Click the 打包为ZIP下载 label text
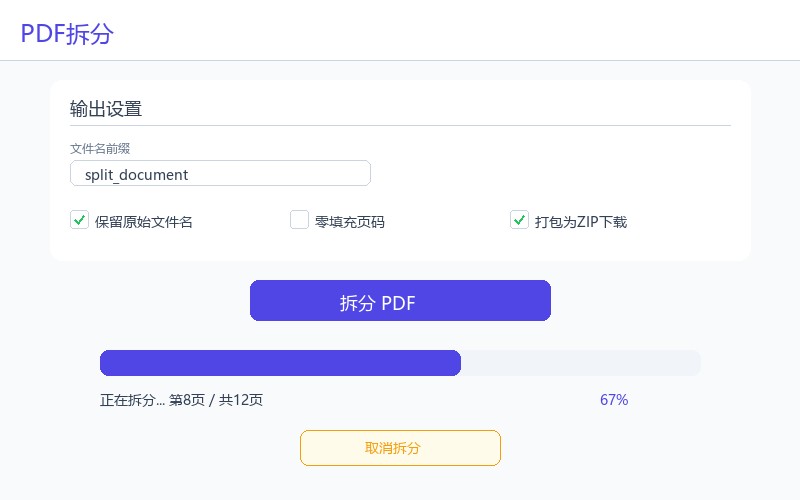This screenshot has width=800, height=500. coord(581,222)
